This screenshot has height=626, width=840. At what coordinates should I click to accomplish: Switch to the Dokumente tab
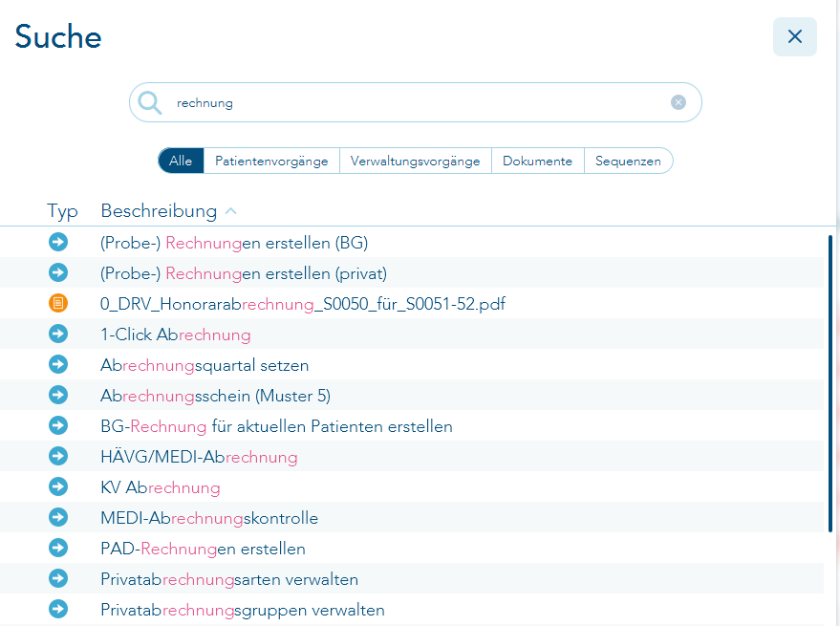tap(537, 161)
